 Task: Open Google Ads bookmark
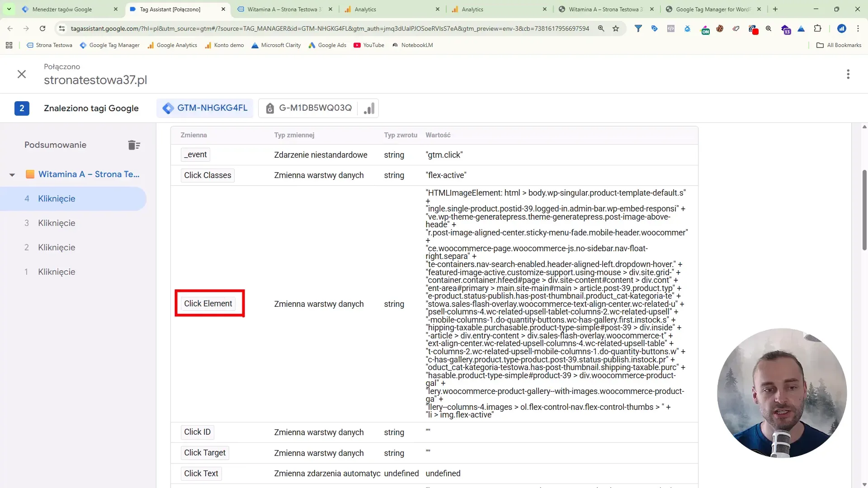[327, 45]
